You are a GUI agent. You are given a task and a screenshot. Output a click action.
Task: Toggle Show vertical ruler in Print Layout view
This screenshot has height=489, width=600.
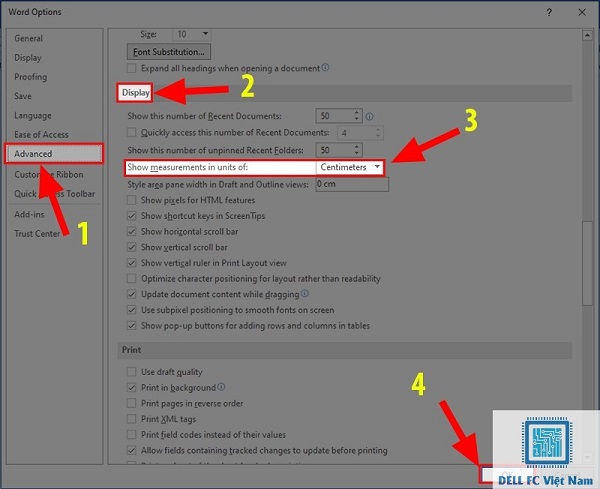click(132, 263)
